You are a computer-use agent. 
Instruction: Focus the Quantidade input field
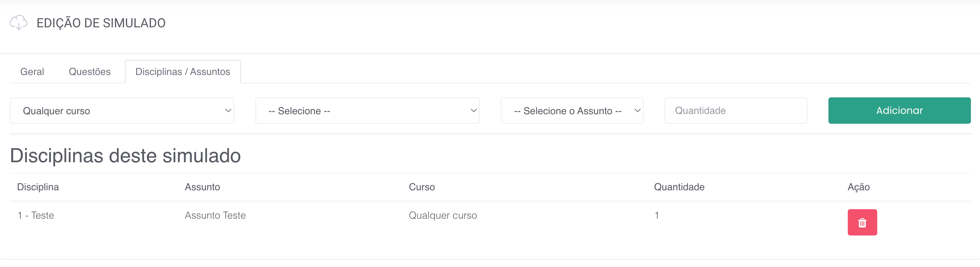(x=736, y=110)
